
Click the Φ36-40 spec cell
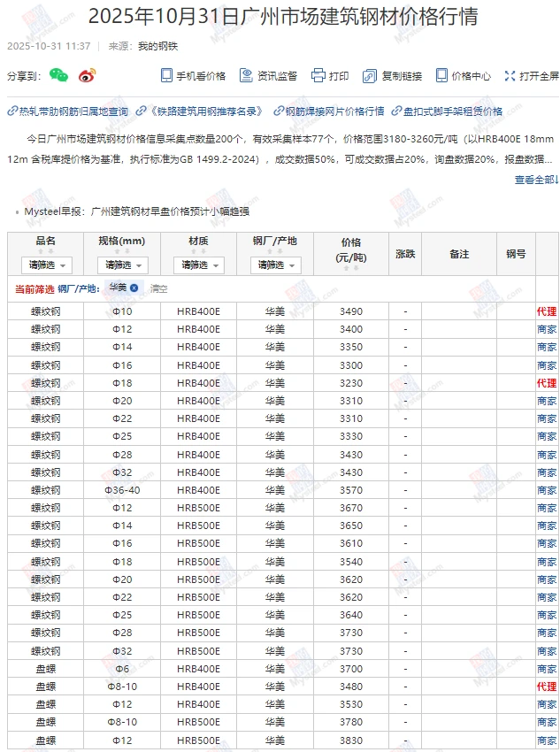[122, 490]
